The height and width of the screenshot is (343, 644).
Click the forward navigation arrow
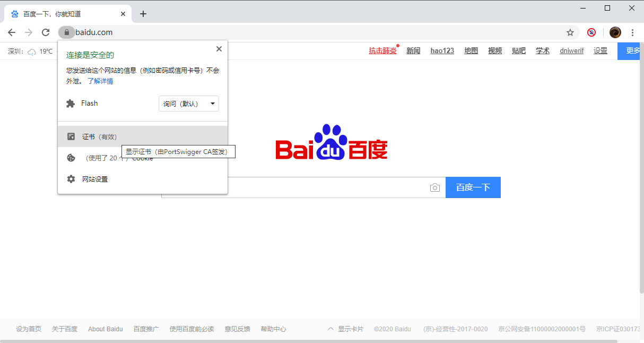[29, 32]
